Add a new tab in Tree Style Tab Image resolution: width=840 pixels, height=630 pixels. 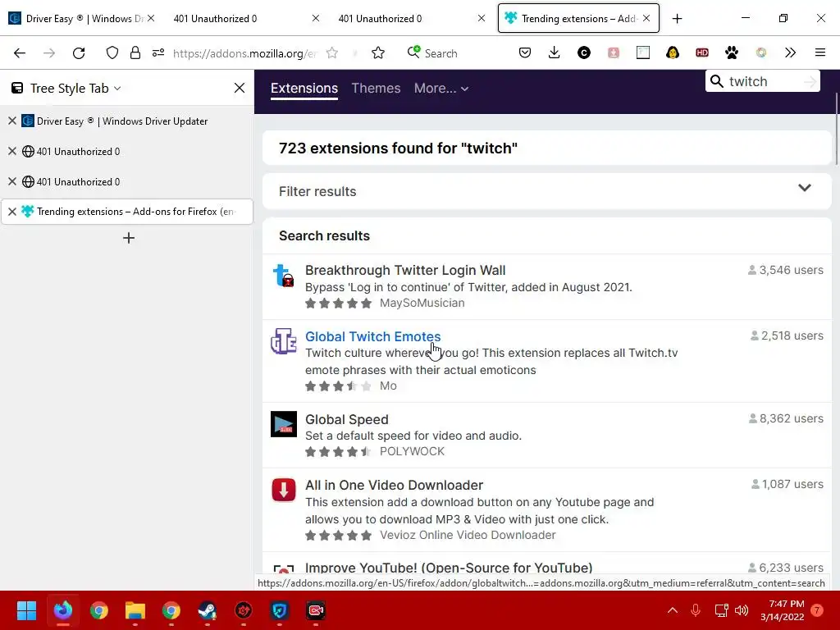pyautogui.click(x=129, y=238)
